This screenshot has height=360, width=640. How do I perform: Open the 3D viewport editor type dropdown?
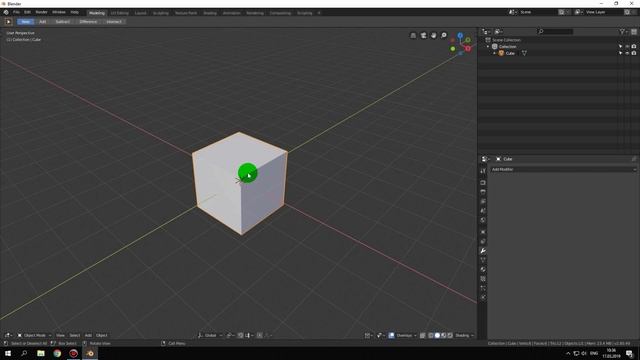pos(8,336)
